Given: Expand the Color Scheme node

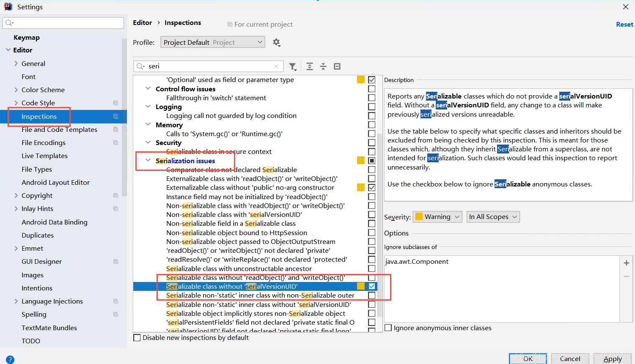Looking at the screenshot, I should (x=16, y=90).
